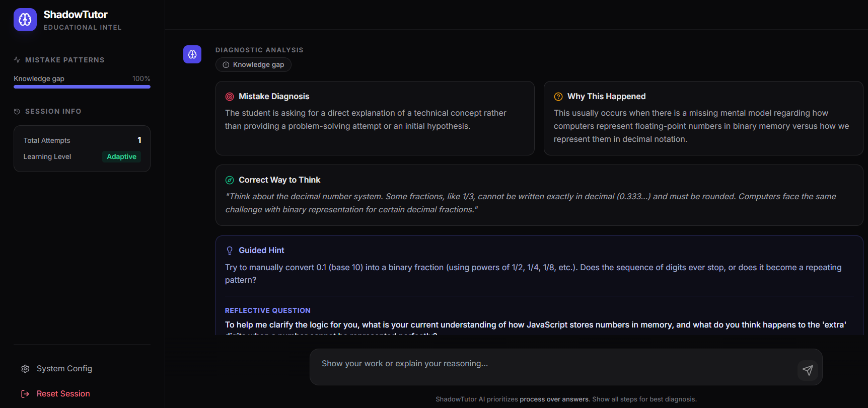
Task: Click the Guided Hint lightbulb icon
Action: [230, 251]
